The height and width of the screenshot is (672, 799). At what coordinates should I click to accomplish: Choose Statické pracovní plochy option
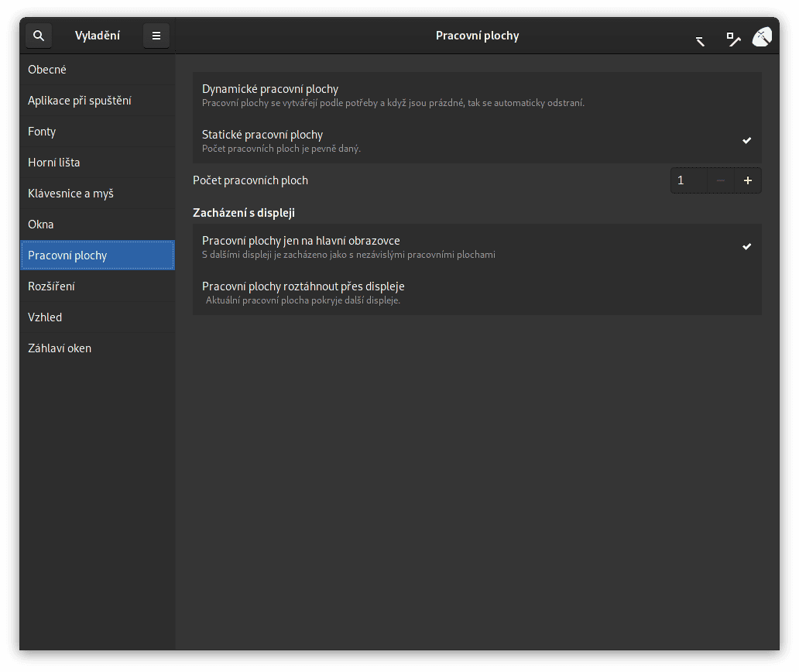click(476, 140)
